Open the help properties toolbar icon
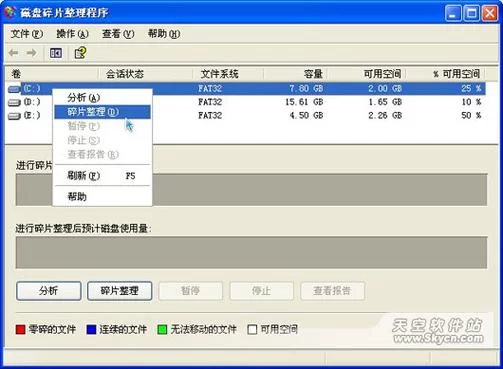 coord(80,53)
